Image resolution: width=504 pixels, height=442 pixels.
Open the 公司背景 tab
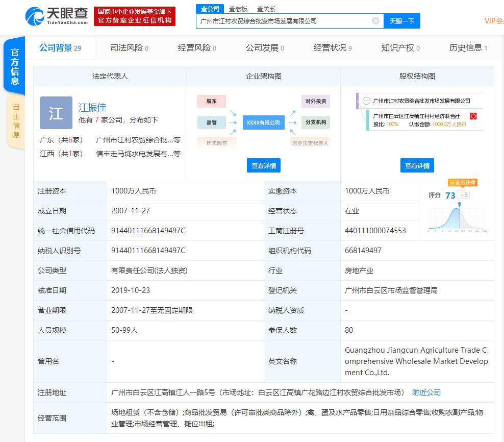pos(60,48)
